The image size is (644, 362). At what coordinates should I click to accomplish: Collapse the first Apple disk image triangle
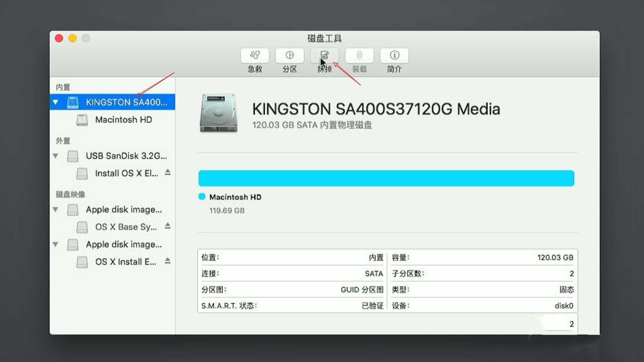pyautogui.click(x=56, y=209)
